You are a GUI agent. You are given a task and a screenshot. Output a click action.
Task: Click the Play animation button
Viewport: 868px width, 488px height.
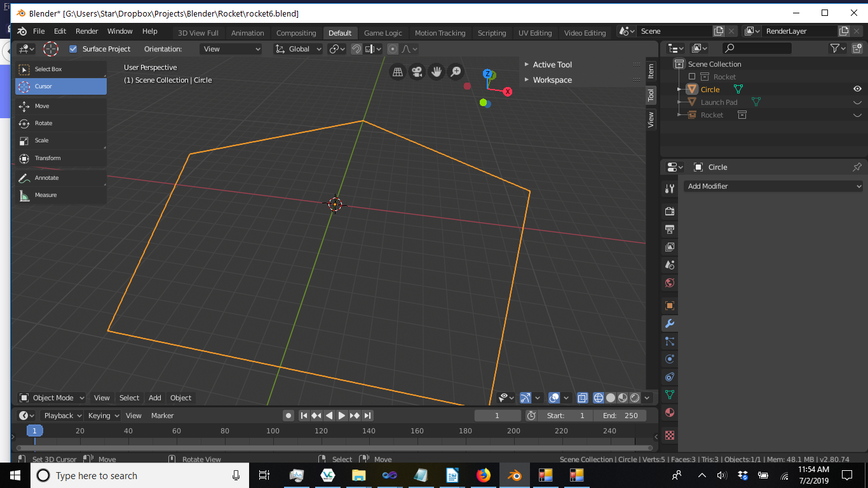[x=342, y=416]
